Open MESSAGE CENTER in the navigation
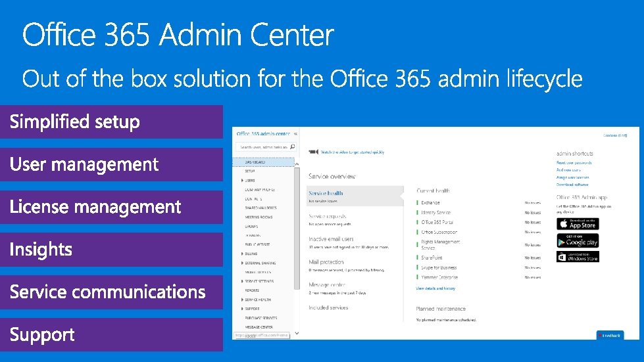This screenshot has height=362, width=644. pyautogui.click(x=259, y=327)
